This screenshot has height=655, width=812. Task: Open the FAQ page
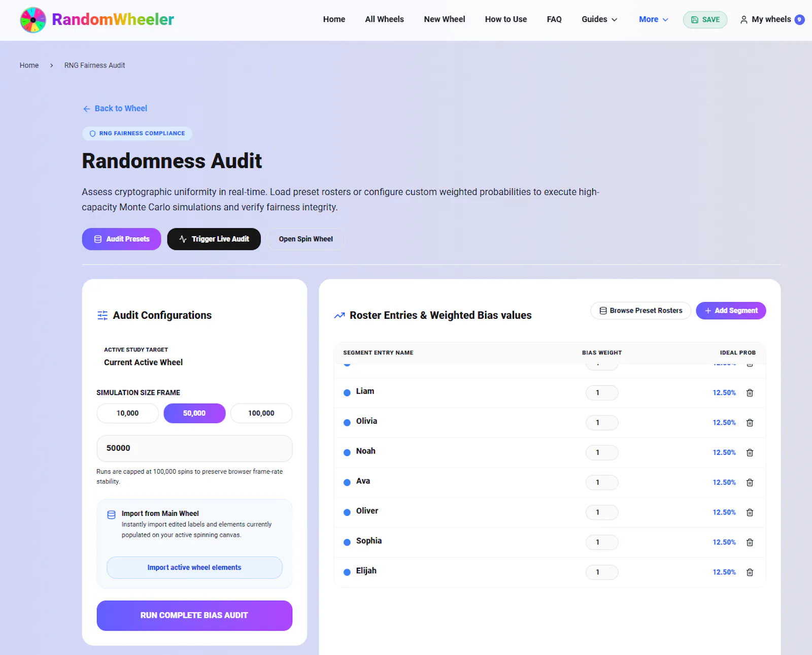(x=554, y=19)
